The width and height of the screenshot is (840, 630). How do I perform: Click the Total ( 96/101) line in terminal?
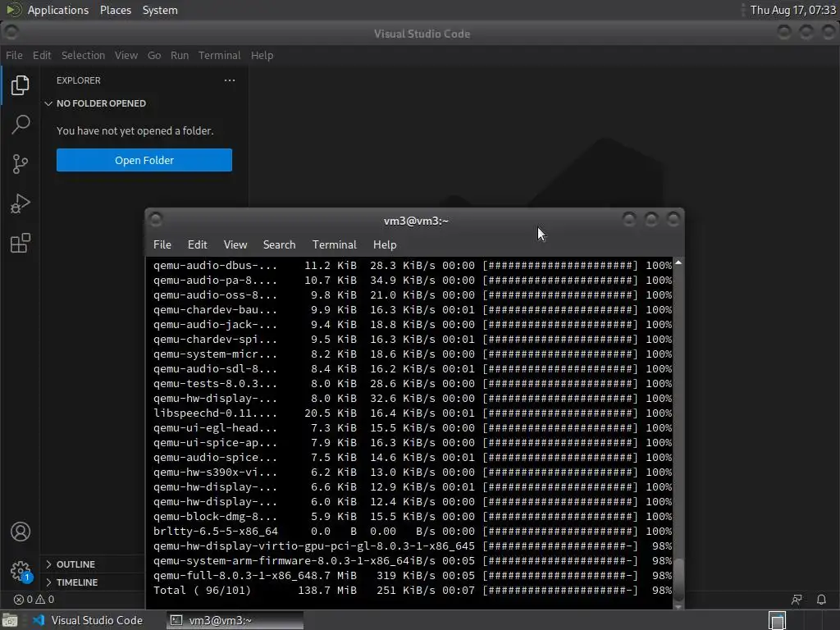(x=413, y=591)
